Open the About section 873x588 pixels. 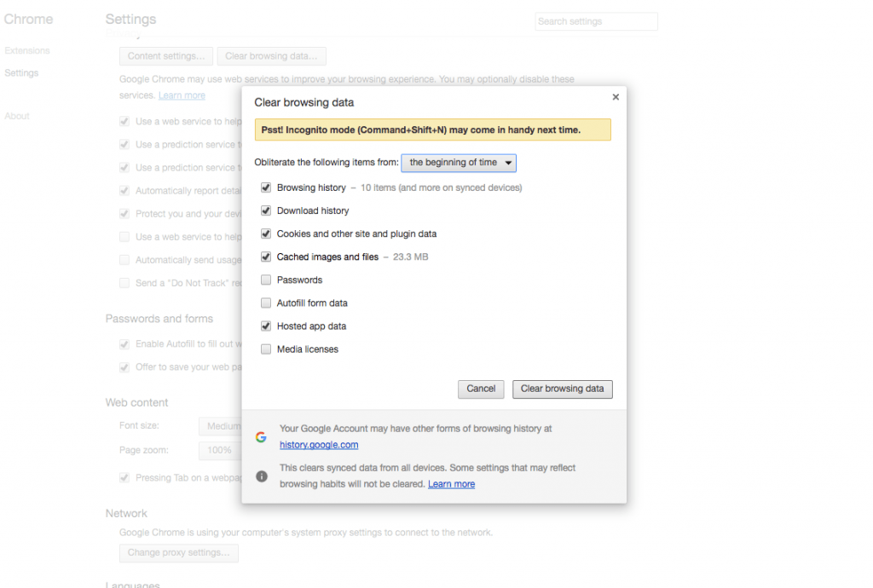click(x=17, y=115)
